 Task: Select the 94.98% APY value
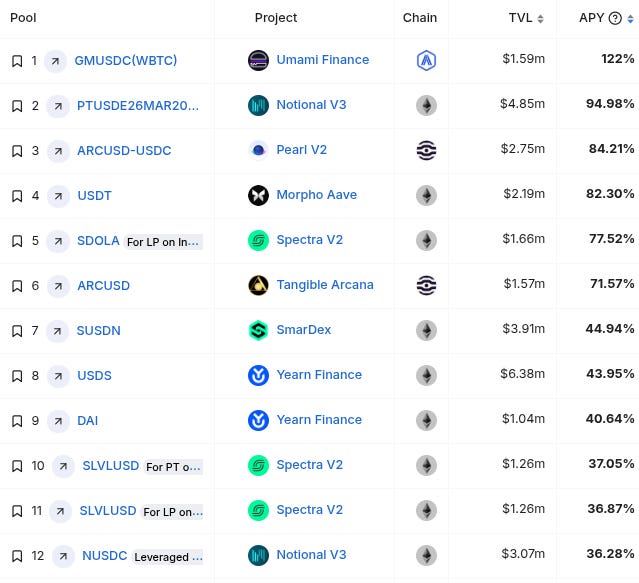tap(610, 104)
